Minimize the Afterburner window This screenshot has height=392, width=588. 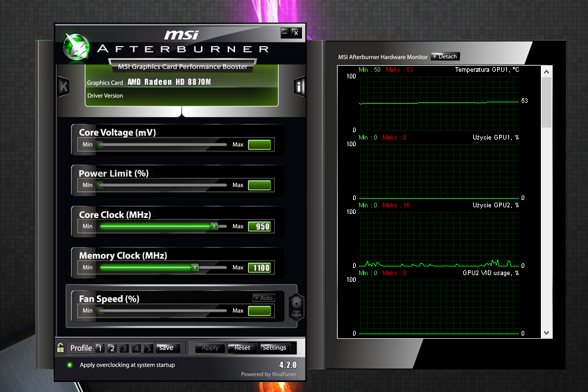click(285, 33)
